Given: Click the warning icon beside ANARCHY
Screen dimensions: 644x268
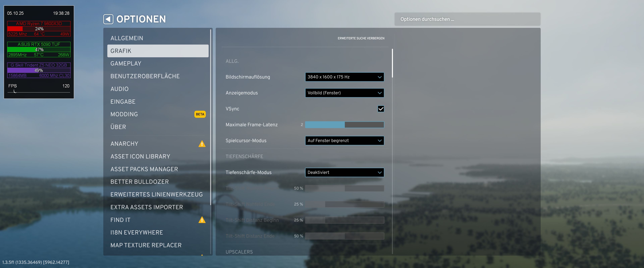Looking at the screenshot, I should point(202,144).
